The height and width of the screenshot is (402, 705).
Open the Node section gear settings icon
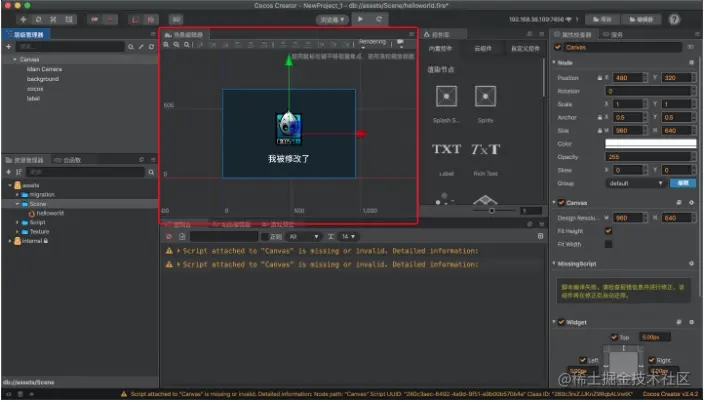692,63
